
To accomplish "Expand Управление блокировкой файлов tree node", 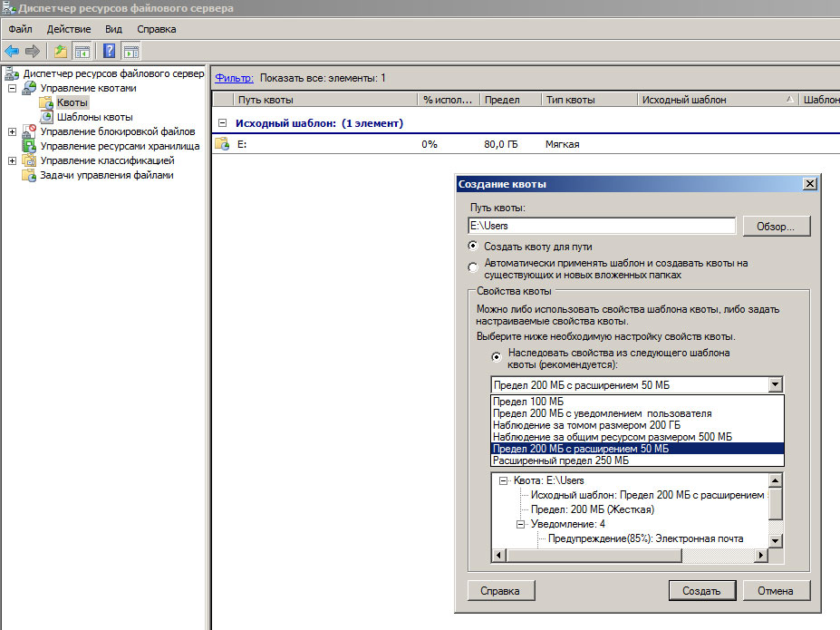I will [x=12, y=131].
